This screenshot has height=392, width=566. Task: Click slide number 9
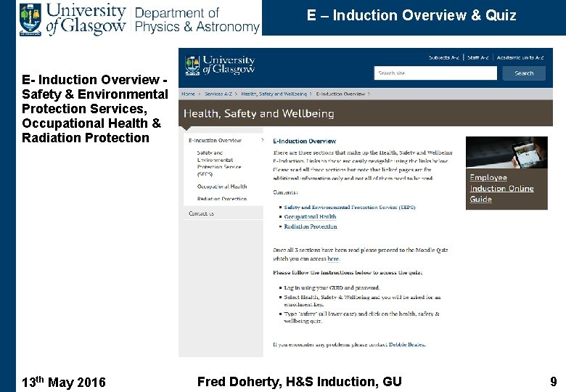[x=554, y=382]
